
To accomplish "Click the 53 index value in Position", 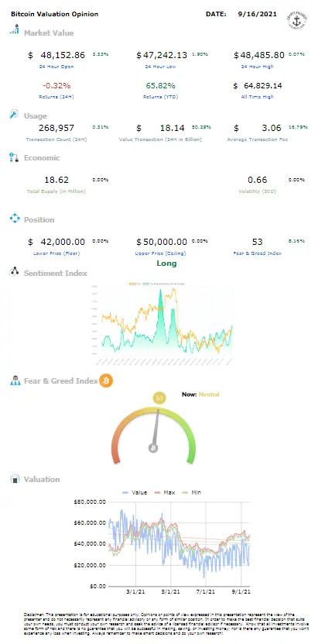I will (258, 242).
